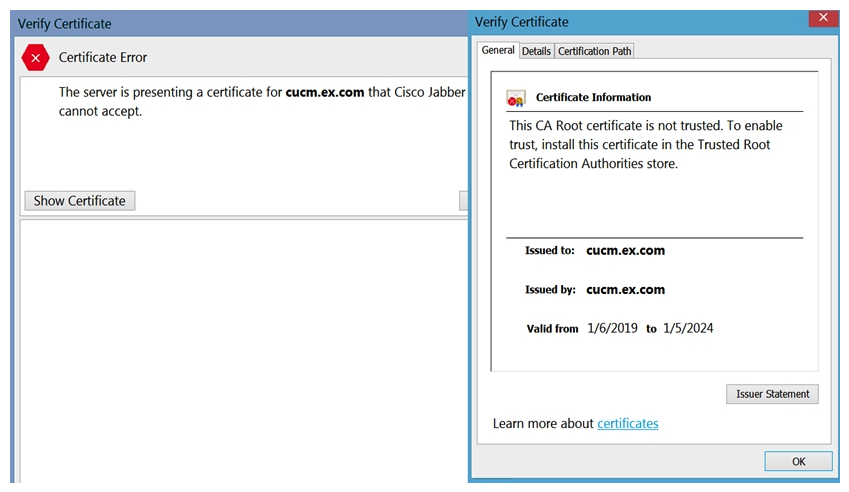
Task: Click the Issued by label
Action: tap(550, 290)
